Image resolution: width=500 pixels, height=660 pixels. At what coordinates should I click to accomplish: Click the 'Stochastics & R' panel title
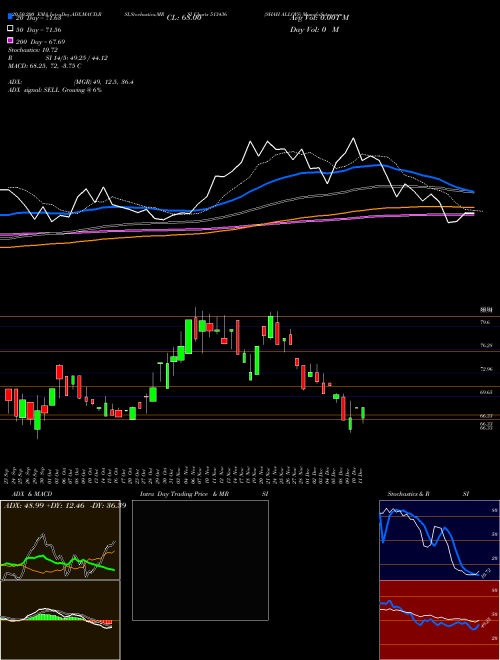click(x=408, y=494)
